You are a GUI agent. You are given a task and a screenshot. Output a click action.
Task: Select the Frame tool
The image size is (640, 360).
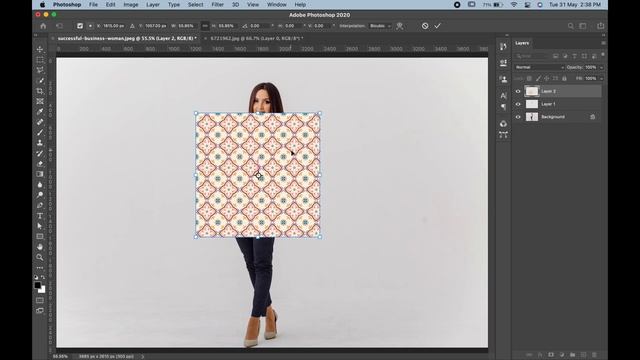[x=40, y=101]
